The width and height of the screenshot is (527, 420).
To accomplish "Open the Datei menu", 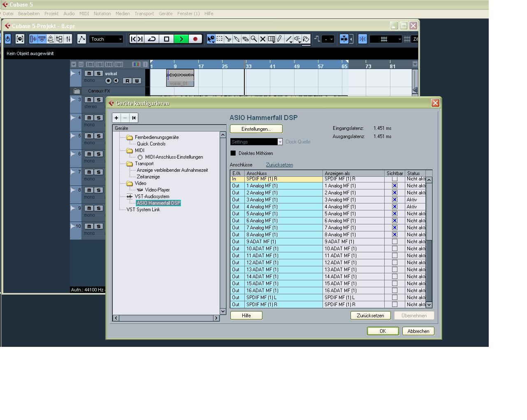I will click(x=8, y=14).
